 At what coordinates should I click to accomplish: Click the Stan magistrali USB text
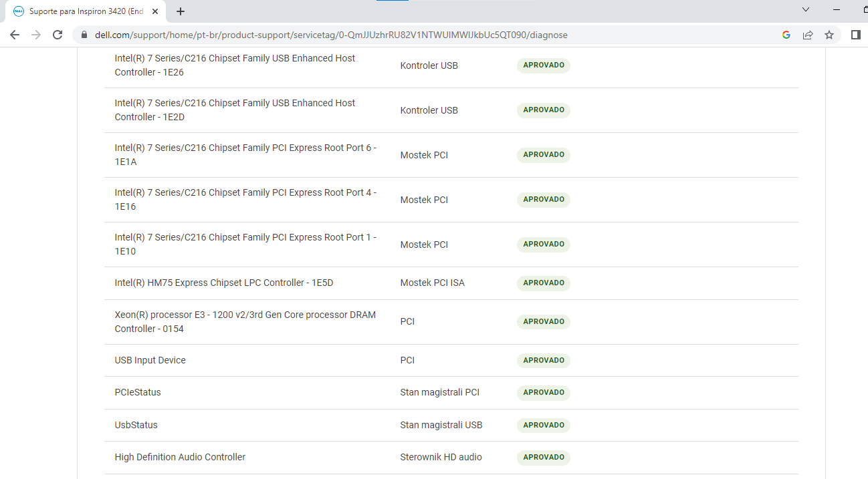coord(441,426)
